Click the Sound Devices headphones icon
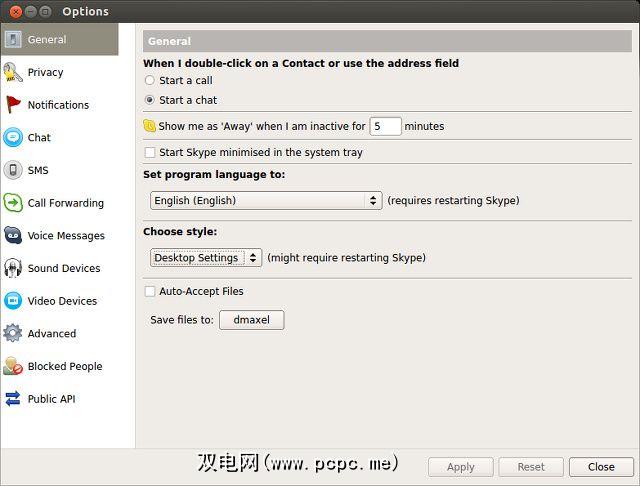This screenshot has height=486, width=640. pos(13,268)
